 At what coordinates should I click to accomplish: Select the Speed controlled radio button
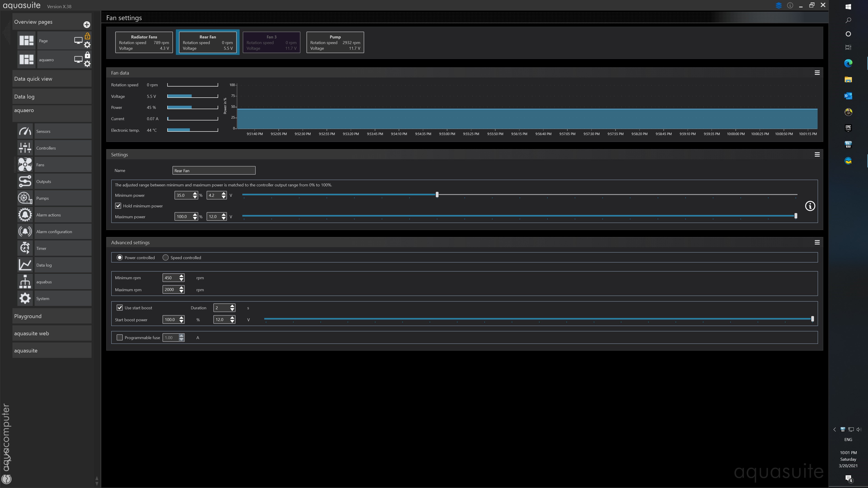pos(165,258)
